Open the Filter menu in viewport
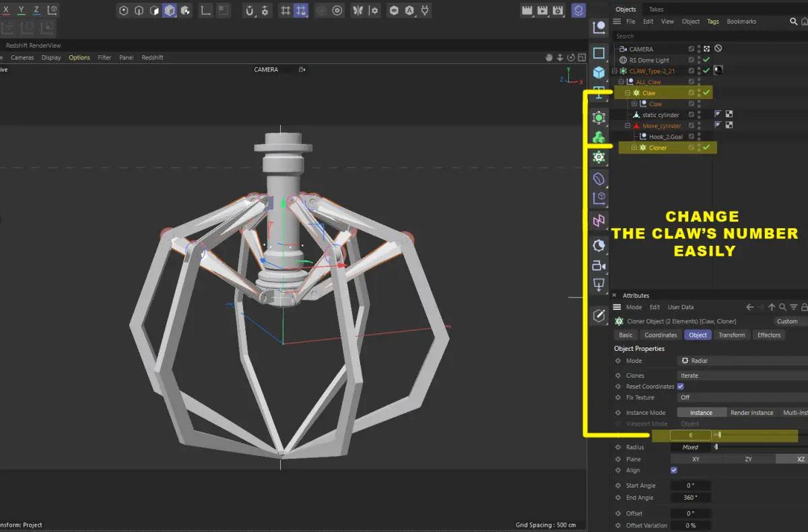Viewport: 808px width, 532px height. point(104,58)
